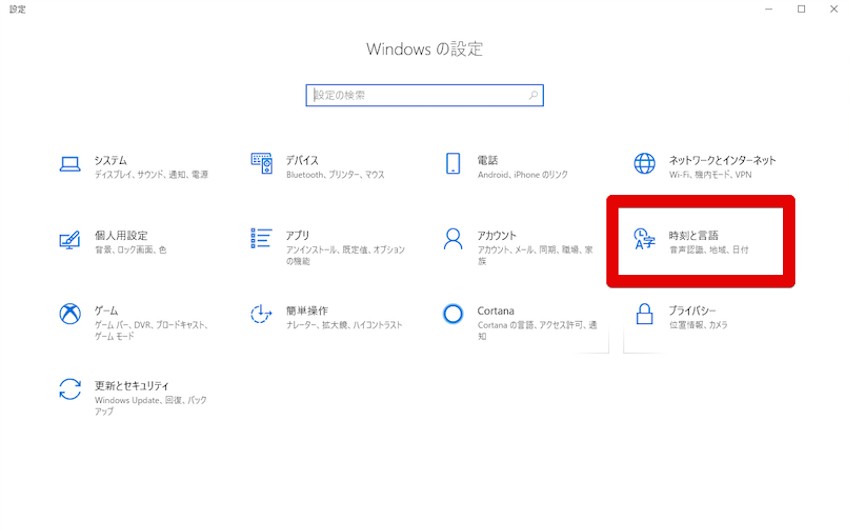The width and height of the screenshot is (849, 531).
Task: Click the ネットワークとインターネット globe icon
Action: [x=645, y=164]
